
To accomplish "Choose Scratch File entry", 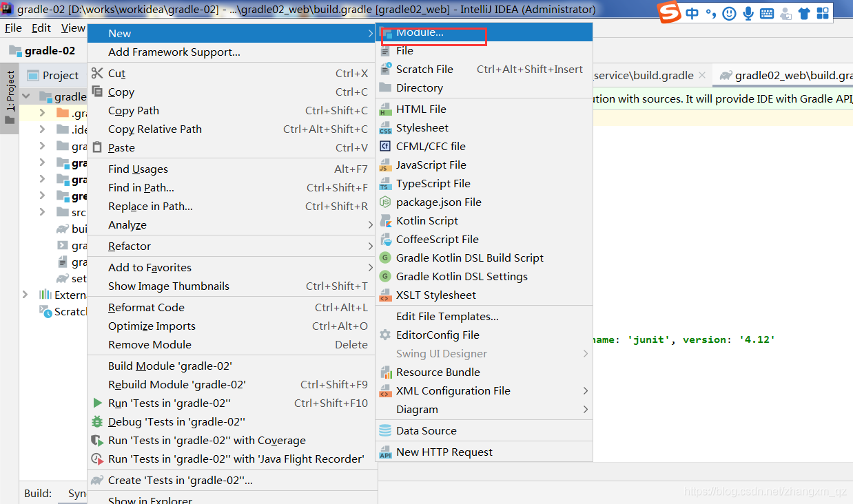I will (484, 70).
